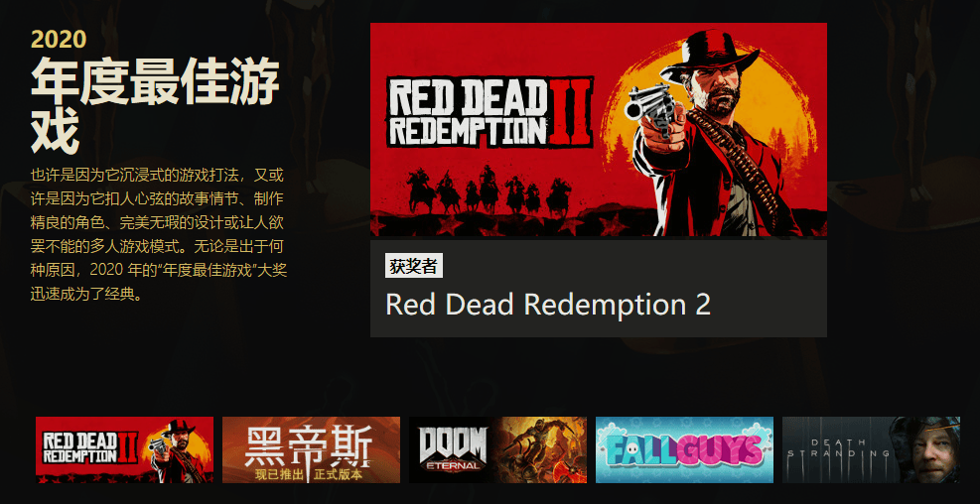Select the 黑帝斯 nominee thumbnail
This screenshot has height=504, width=980.
coord(311,449)
